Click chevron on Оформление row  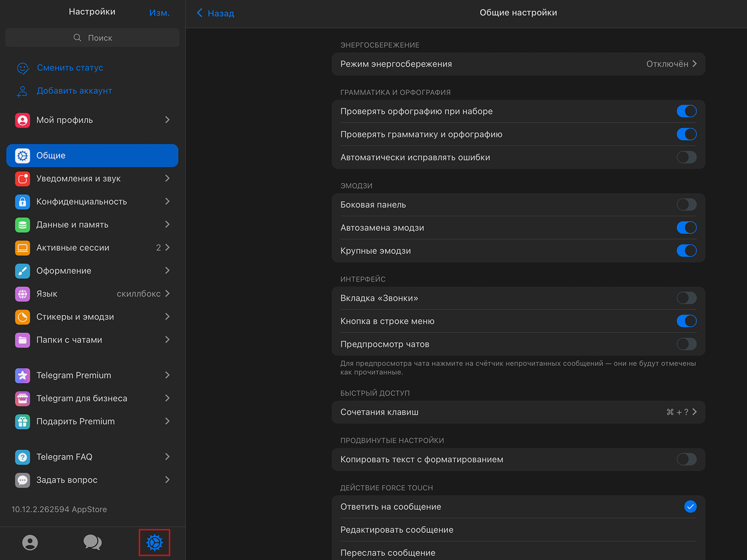(x=167, y=271)
